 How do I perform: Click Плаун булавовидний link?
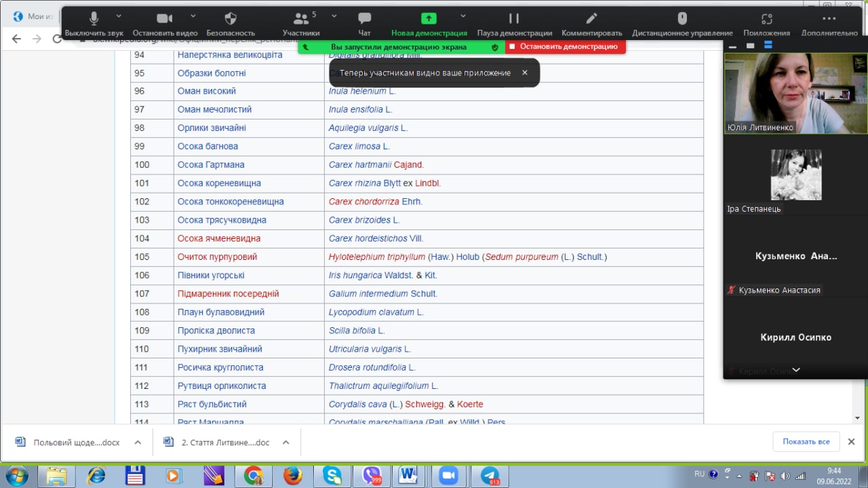coord(221,312)
